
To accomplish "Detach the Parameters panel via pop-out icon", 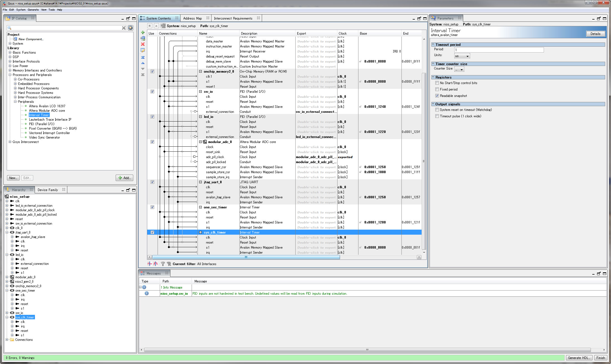I will pyautogui.click(x=599, y=18).
